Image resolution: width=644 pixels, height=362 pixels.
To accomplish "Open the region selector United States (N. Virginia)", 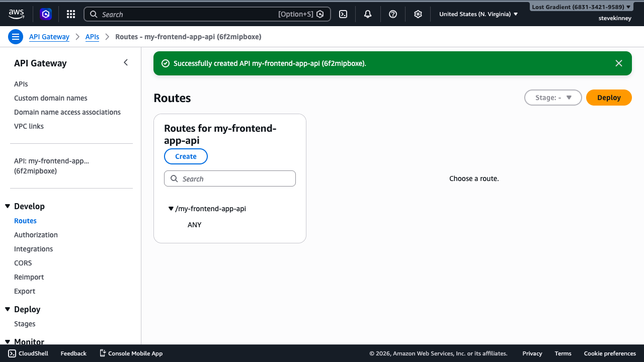I will [x=478, y=14].
